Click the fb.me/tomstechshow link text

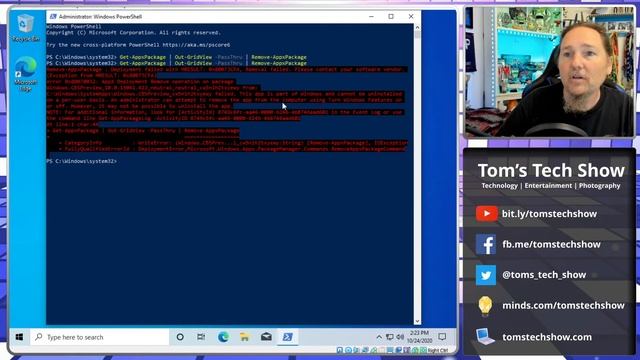[x=551, y=244]
